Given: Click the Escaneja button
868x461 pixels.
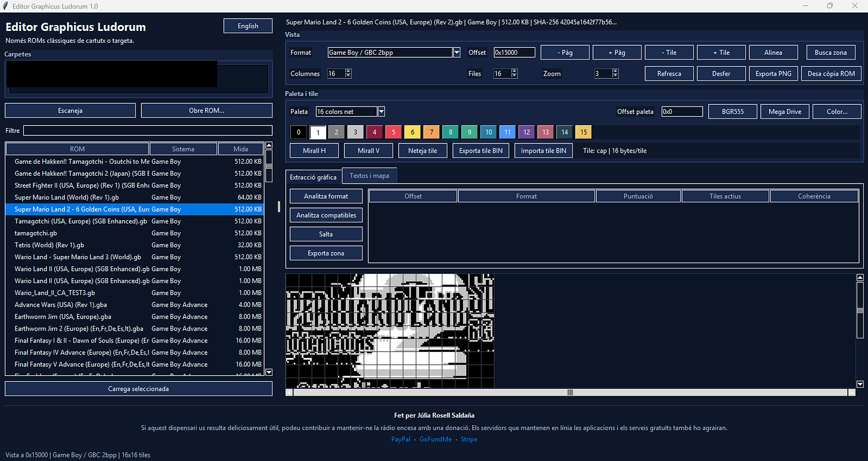Looking at the screenshot, I should [70, 110].
